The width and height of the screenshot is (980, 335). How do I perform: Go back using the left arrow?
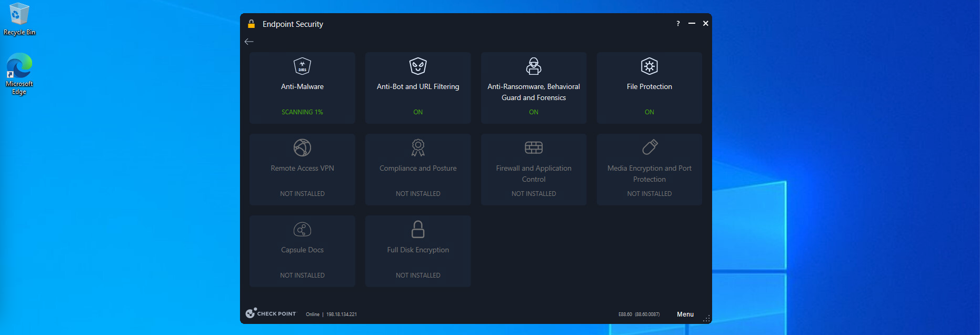249,42
